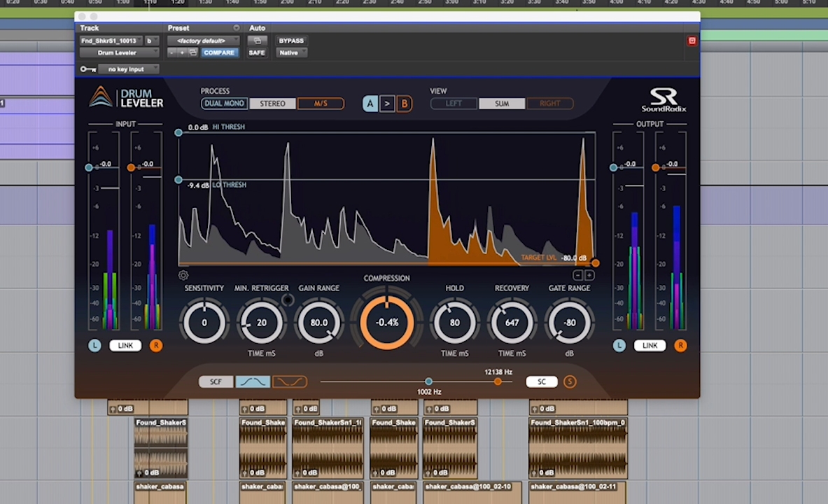This screenshot has height=504, width=828.
Task: Click the left input gain handle
Action: [x=89, y=167]
